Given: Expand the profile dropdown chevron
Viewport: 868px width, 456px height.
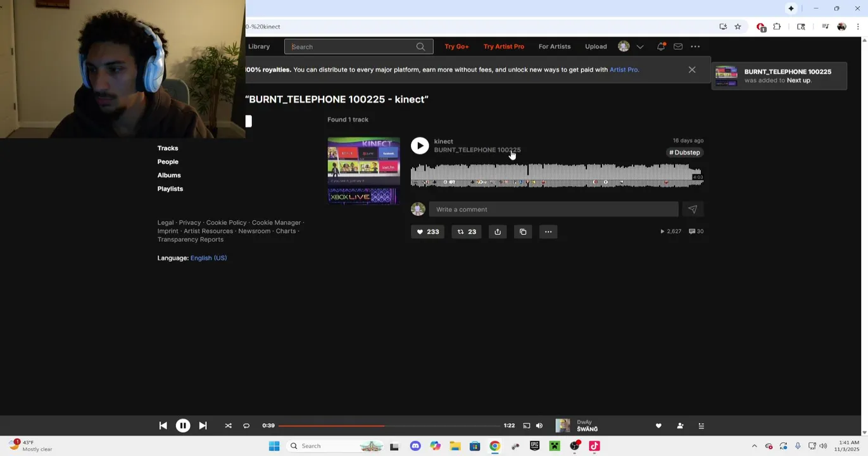Looking at the screenshot, I should (640, 47).
